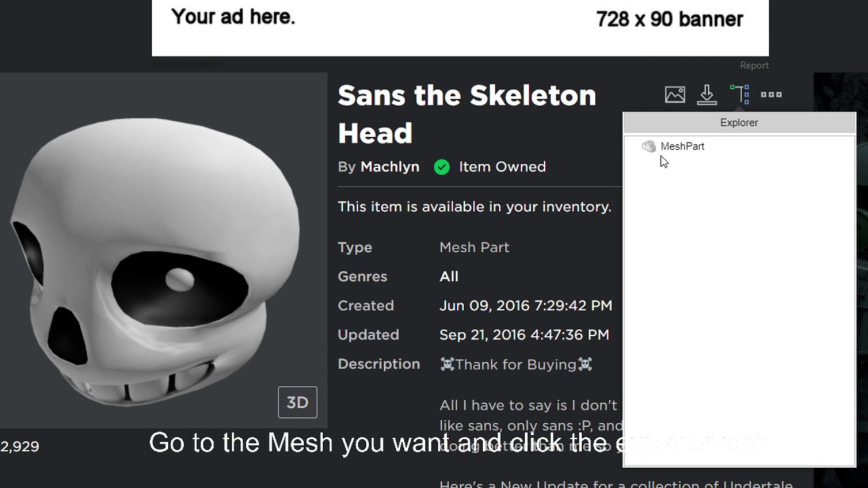Open creator Machlyn's profile link
Screen dimensions: 868x488
click(x=390, y=167)
